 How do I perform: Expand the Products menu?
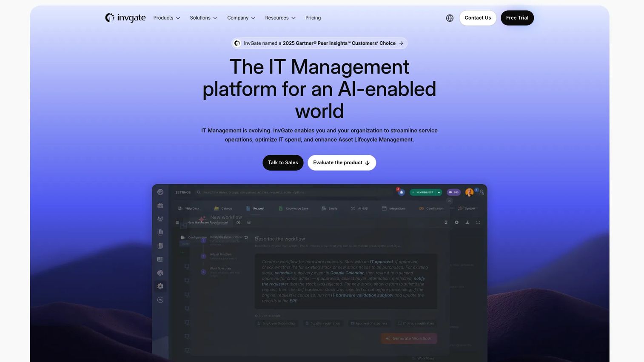tap(167, 18)
